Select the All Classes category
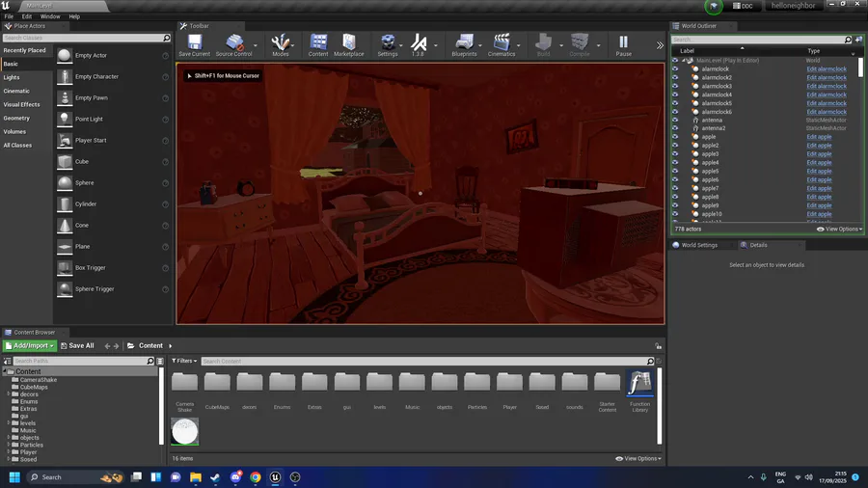868x488 pixels. [x=17, y=146]
